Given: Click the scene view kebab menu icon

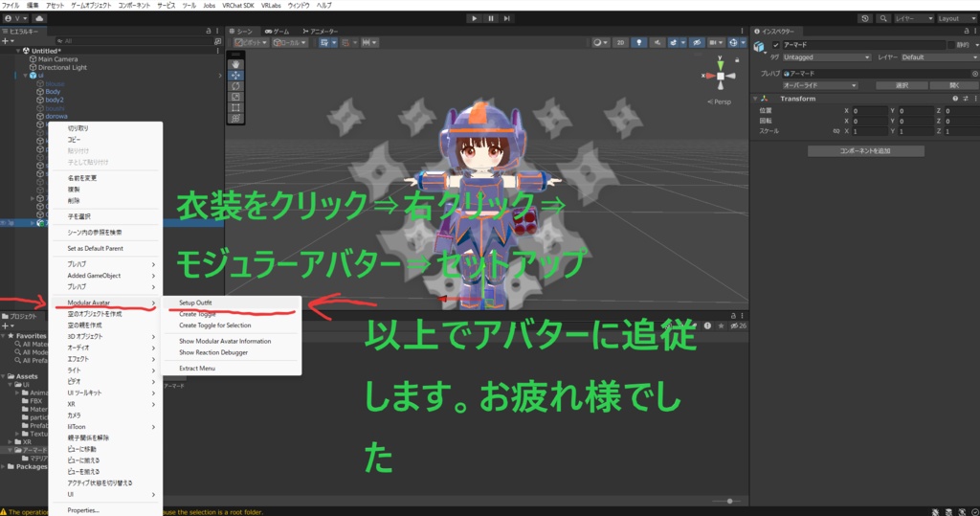Looking at the screenshot, I should tap(742, 31).
